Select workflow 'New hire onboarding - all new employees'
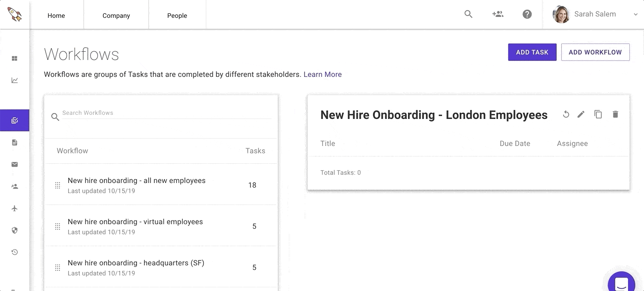 (x=161, y=184)
